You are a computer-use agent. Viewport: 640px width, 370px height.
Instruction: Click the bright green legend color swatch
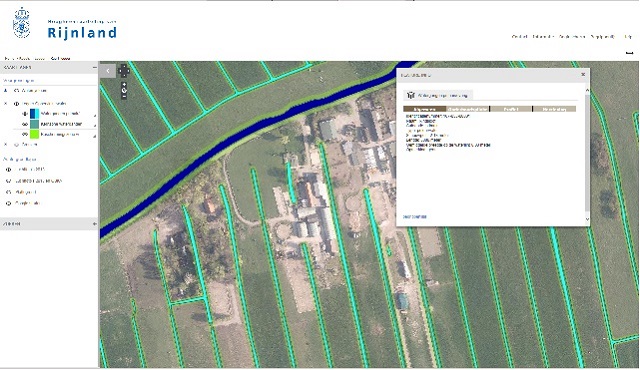(35, 134)
